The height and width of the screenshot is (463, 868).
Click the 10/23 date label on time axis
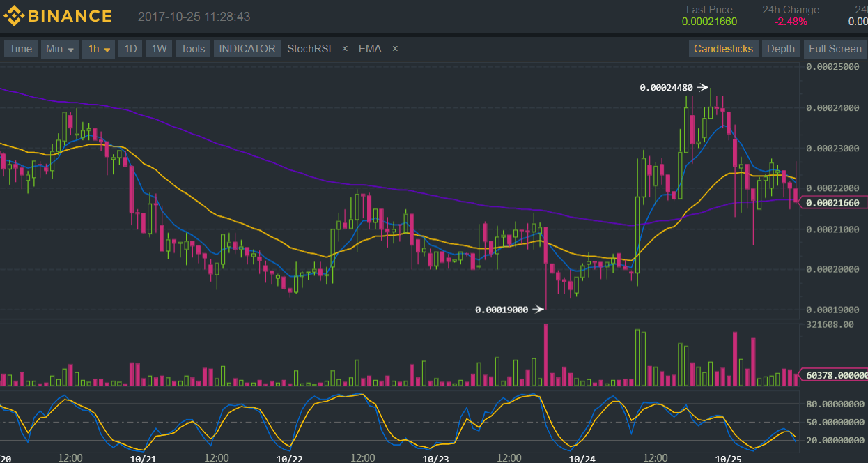[435, 458]
